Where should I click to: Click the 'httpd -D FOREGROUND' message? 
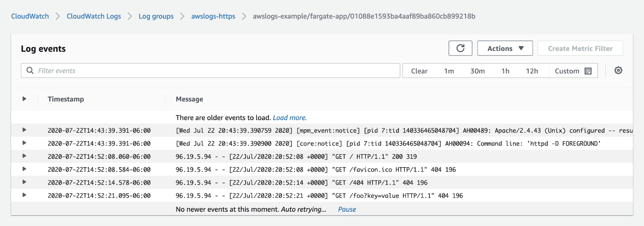pos(388,144)
